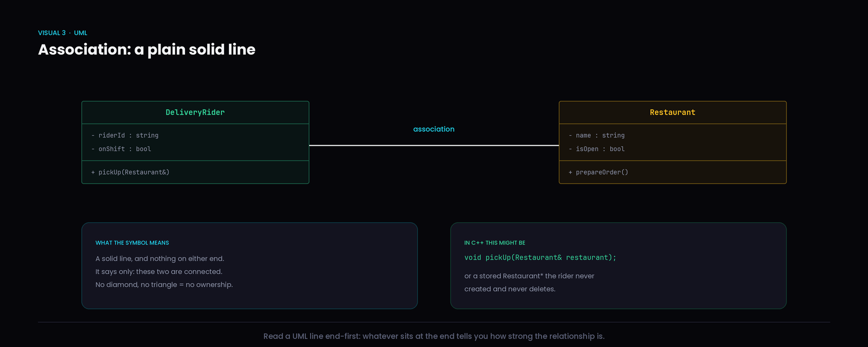Click the 'WHAT THE SYMBOL MEANS' card title
Screen dimensions: 868x347
pyautogui.click(x=132, y=243)
